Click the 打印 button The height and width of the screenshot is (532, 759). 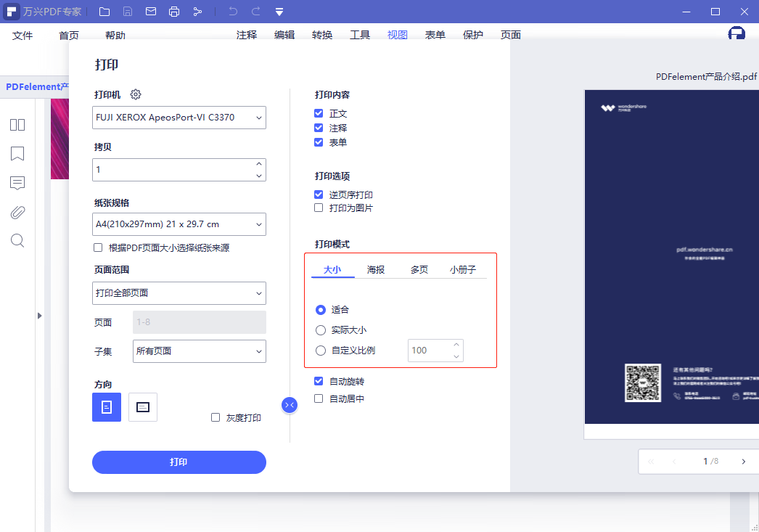tap(179, 462)
